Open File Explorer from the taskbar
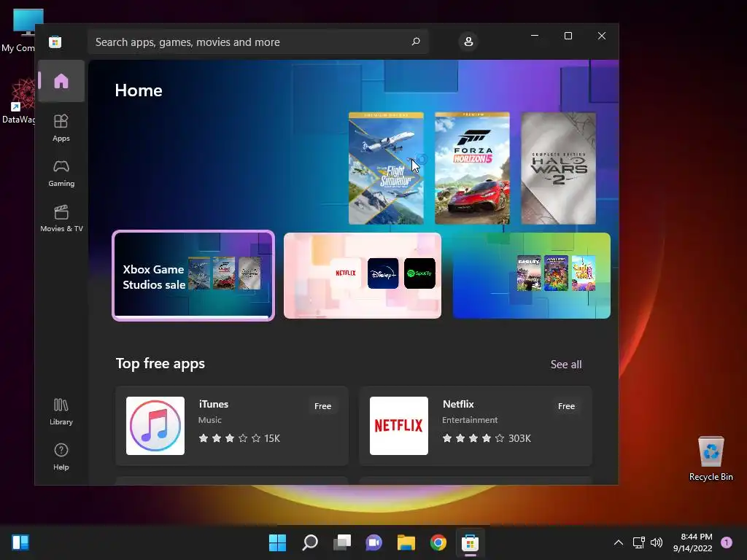747x560 pixels. [406, 542]
